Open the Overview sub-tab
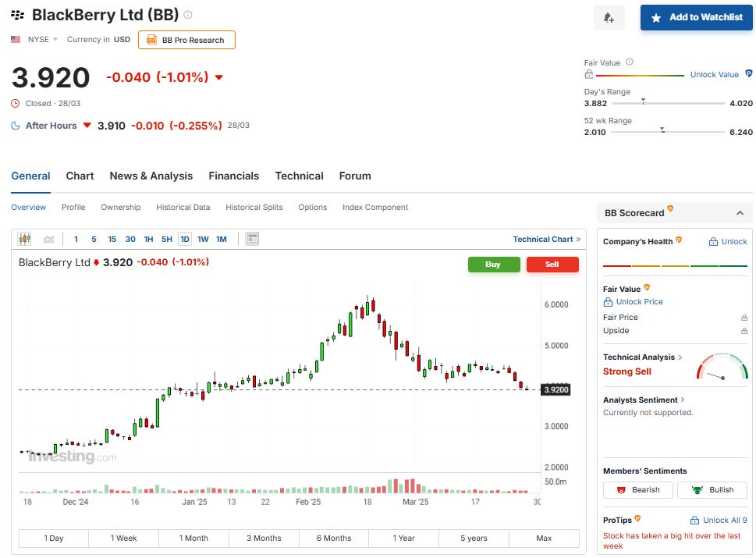The width and height of the screenshot is (756, 558). 28,207
